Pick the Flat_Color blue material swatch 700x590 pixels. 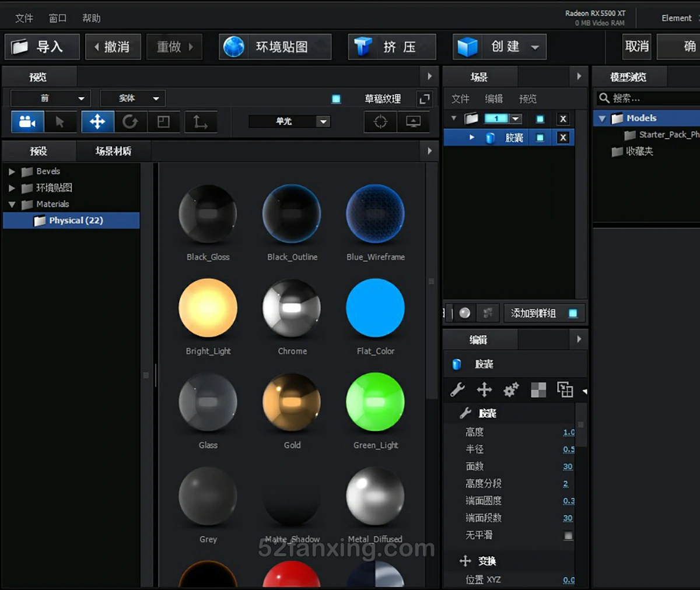pos(375,308)
